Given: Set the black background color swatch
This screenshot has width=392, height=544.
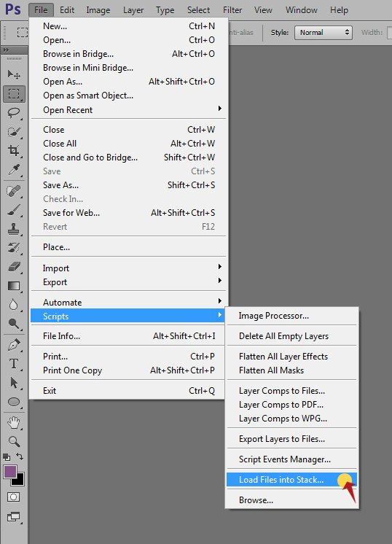Looking at the screenshot, I should (20, 481).
